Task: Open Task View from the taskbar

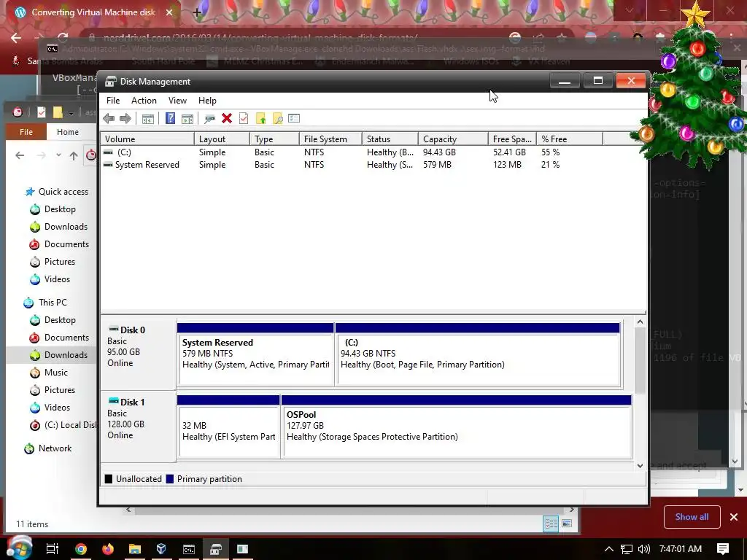Action: (x=53, y=549)
